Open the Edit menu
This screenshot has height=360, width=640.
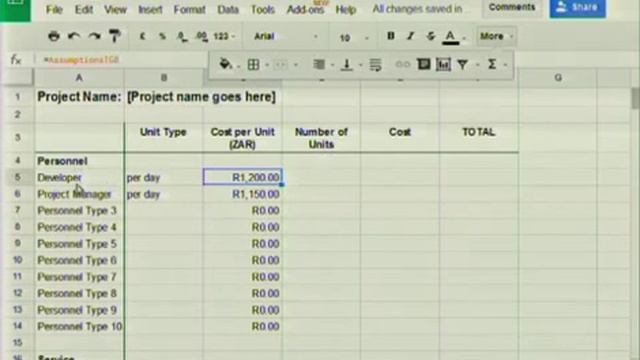[x=84, y=9]
